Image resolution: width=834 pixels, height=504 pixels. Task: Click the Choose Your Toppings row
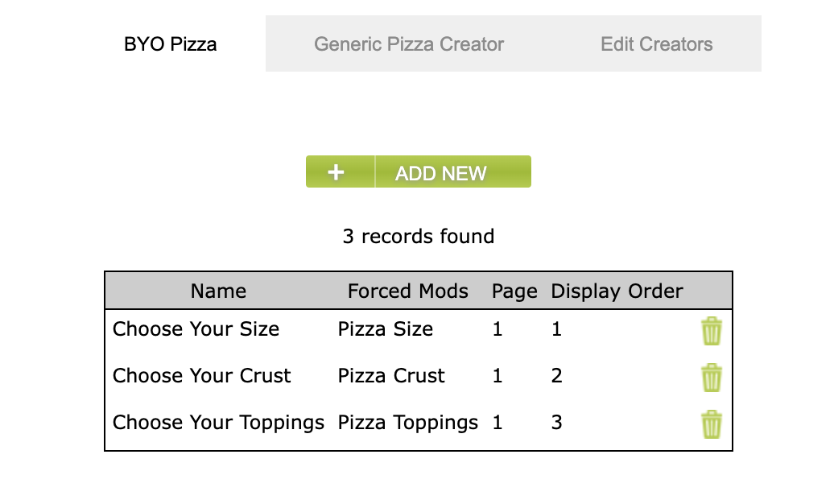tap(217, 422)
